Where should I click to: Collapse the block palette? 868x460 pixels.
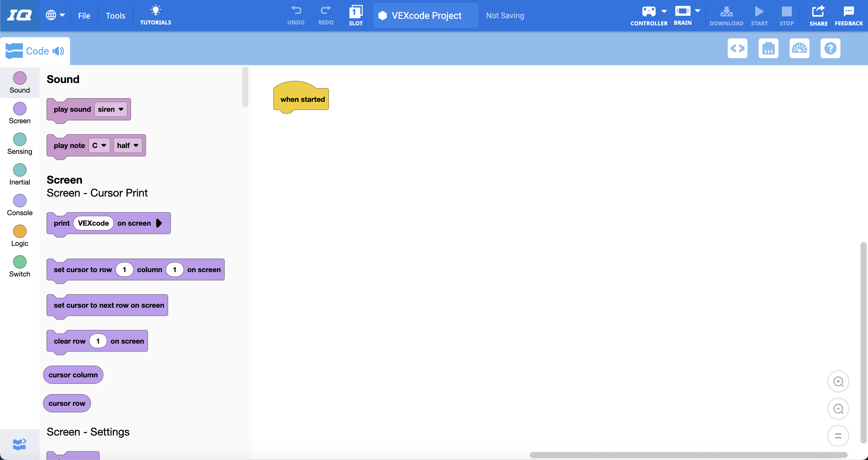click(19, 444)
